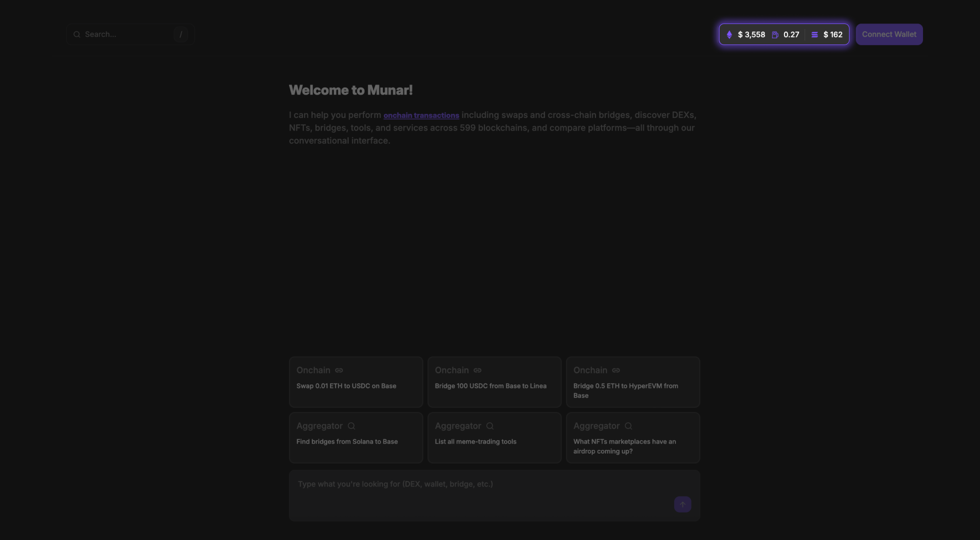
Task: Click link icon on Bridge 0.5 ETH card
Action: (616, 370)
